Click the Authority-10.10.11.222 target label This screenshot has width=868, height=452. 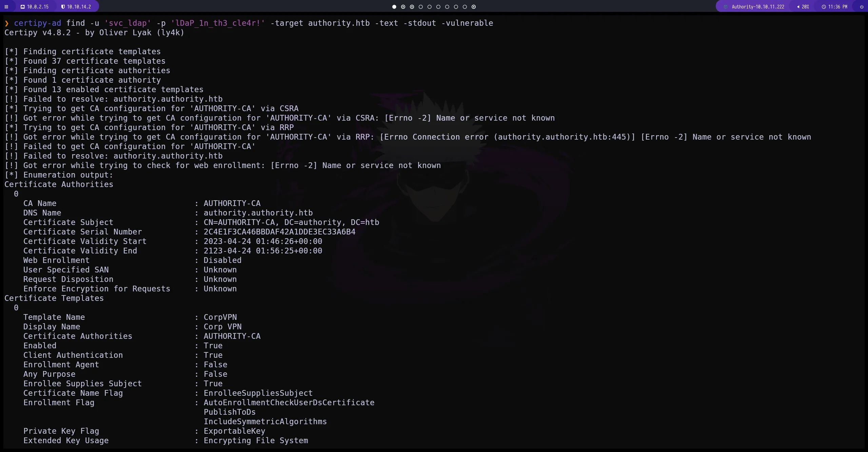[758, 7]
